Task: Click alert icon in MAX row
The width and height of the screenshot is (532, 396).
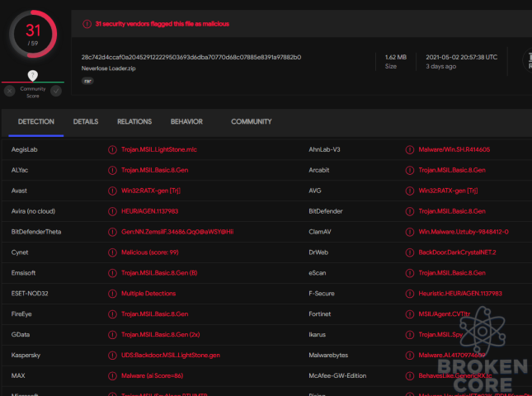Action: tap(112, 376)
